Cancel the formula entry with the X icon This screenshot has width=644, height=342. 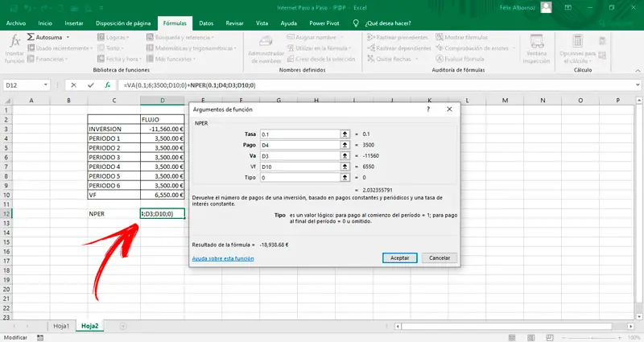click(73, 84)
